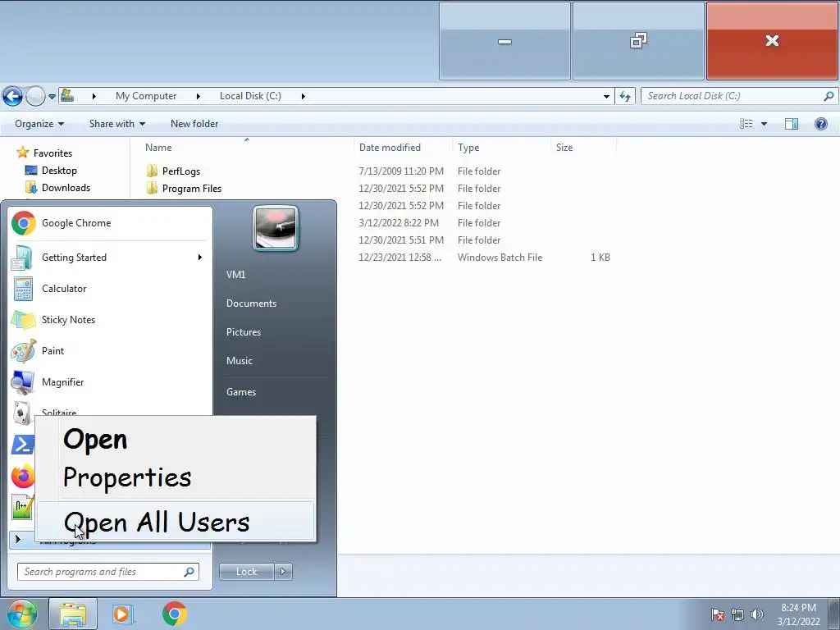Click Chrome icon on the taskbar
Image resolution: width=840 pixels, height=630 pixels.
click(x=175, y=614)
